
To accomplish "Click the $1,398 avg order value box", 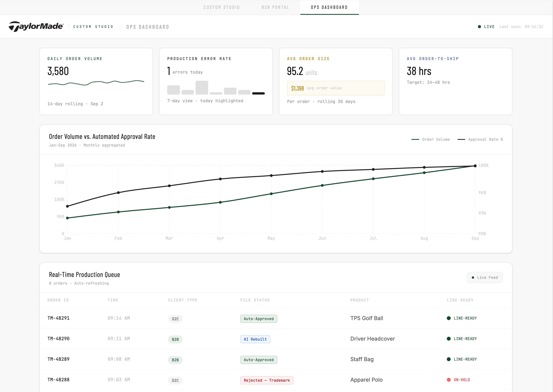I will click(335, 88).
